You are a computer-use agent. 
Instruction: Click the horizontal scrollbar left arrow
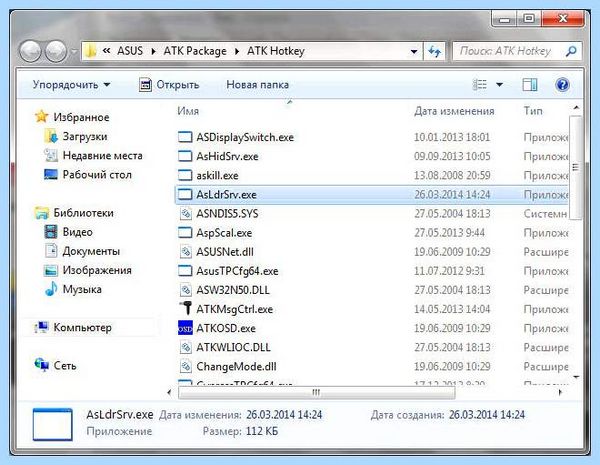170,392
